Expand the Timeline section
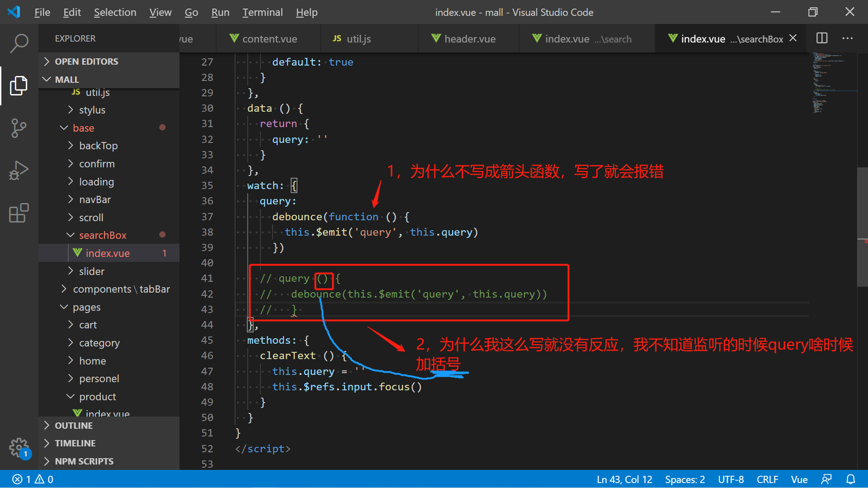The width and height of the screenshot is (868, 488). 109,443
